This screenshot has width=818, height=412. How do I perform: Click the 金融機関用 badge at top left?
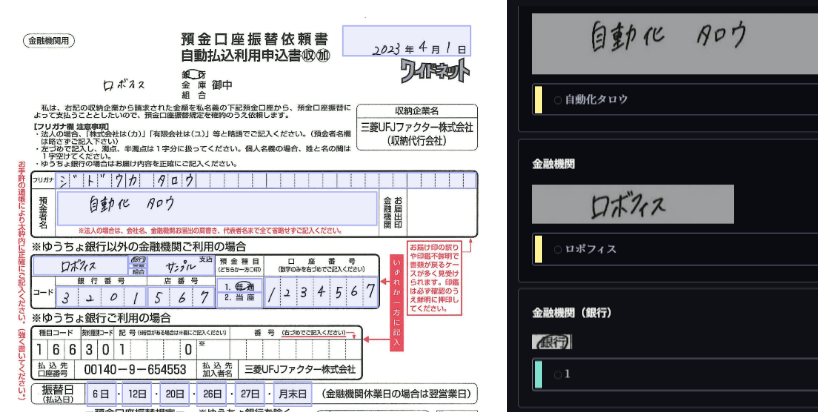click(49, 41)
